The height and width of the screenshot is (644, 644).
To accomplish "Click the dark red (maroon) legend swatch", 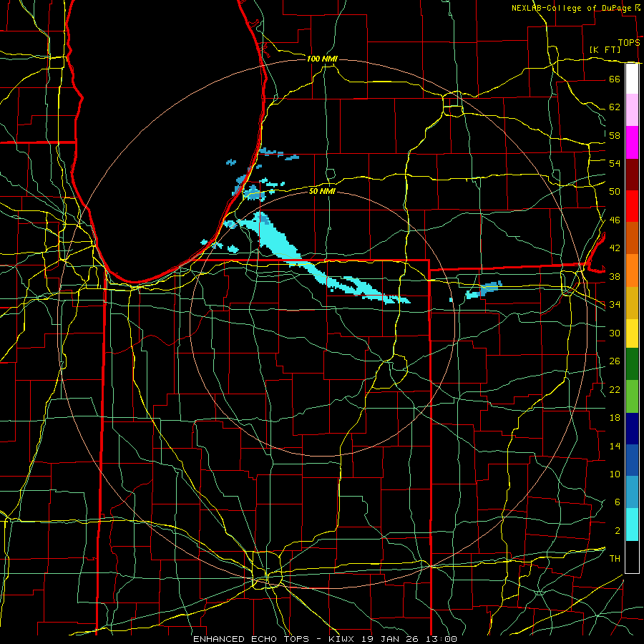I will [x=632, y=175].
